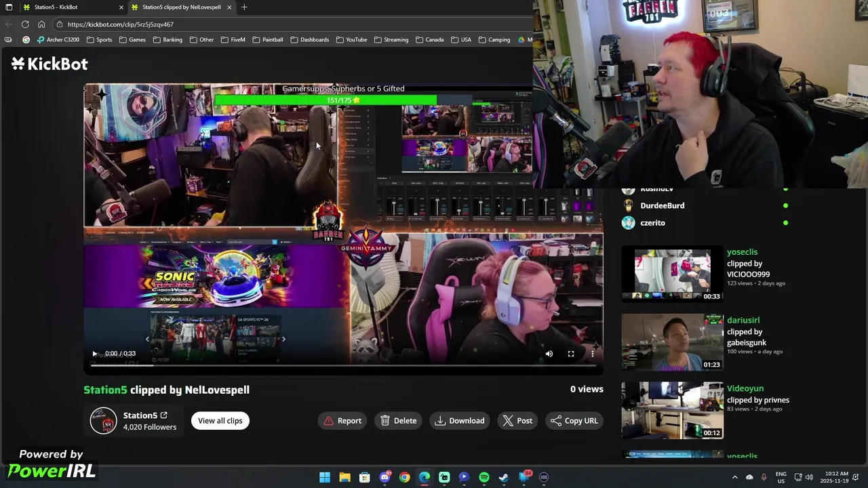
Task: Click the browser back arrow
Action: [9, 24]
